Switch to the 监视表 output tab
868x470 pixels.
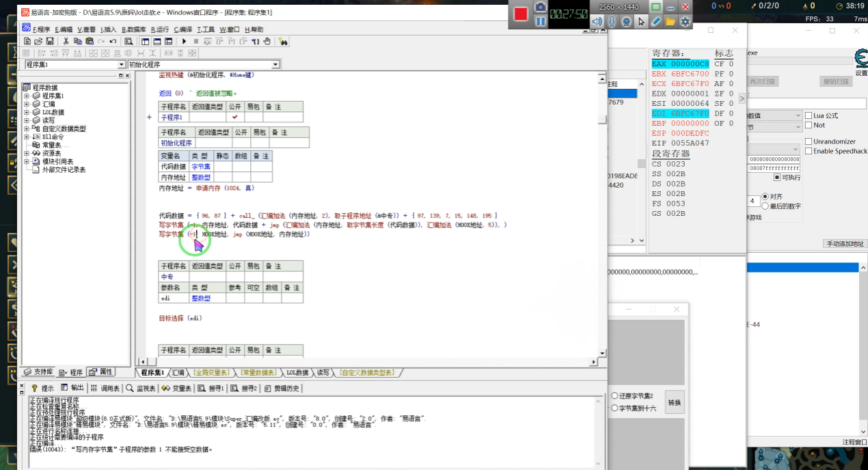point(142,388)
